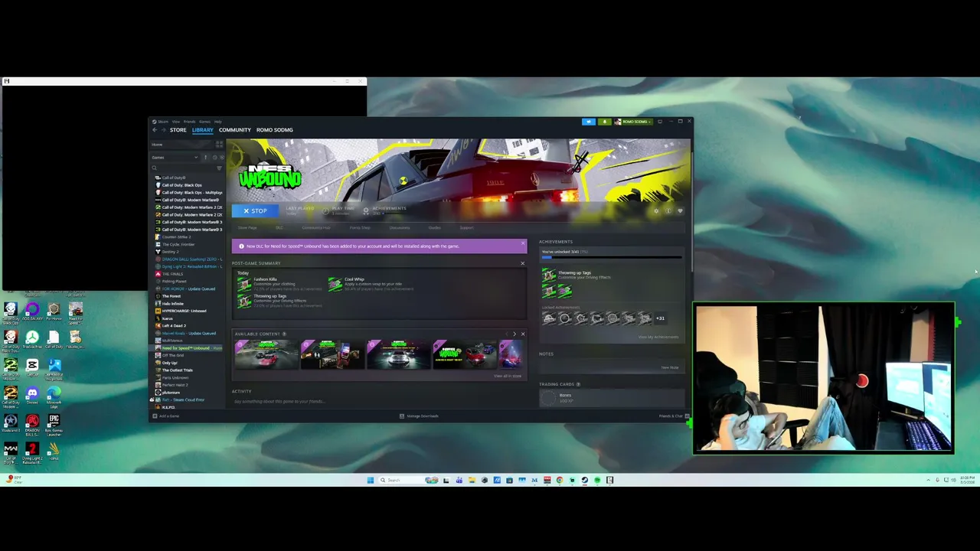Expand the Games filter dropdown in library
This screenshot has width=980, height=551.
(175, 158)
